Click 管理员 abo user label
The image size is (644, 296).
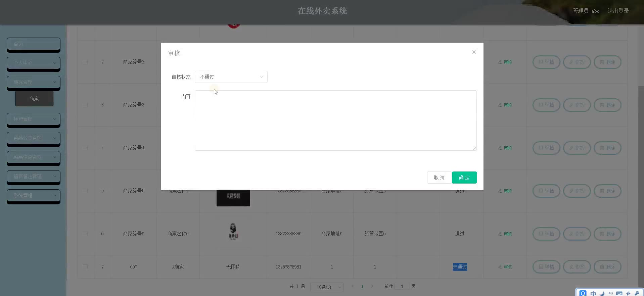coord(586,11)
